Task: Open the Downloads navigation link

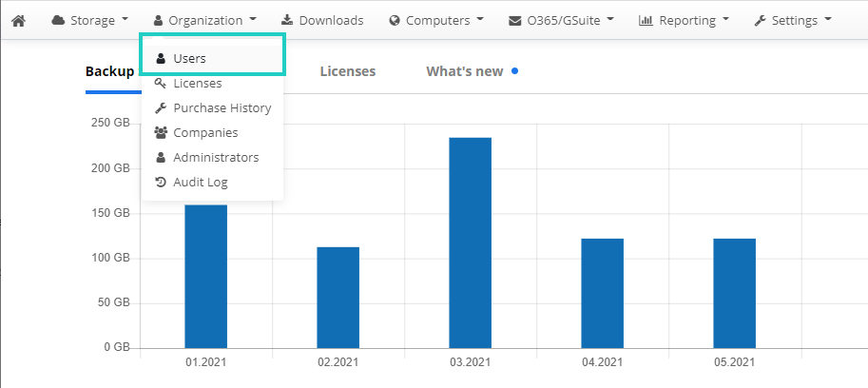Action: (x=322, y=21)
